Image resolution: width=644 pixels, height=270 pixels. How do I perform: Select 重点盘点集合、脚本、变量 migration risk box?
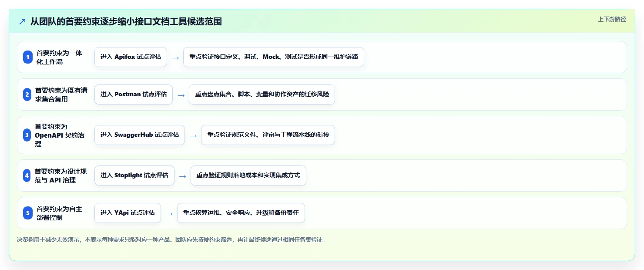click(262, 94)
